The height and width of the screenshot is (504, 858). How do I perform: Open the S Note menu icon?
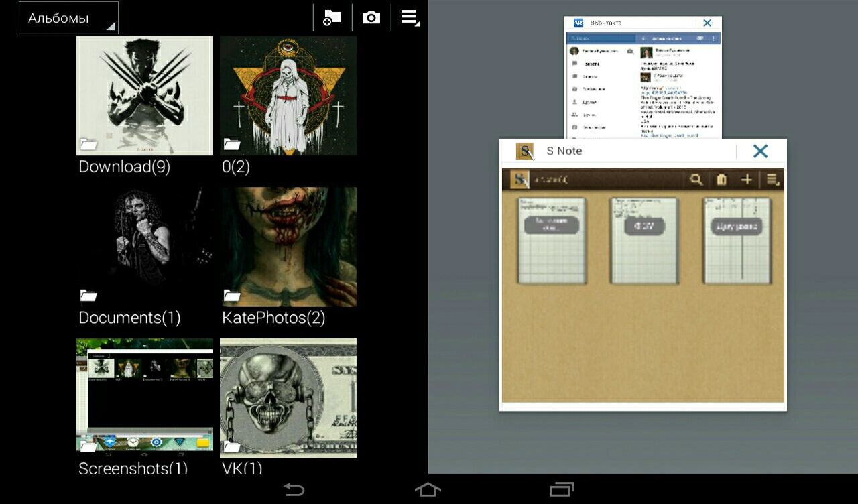point(773,180)
